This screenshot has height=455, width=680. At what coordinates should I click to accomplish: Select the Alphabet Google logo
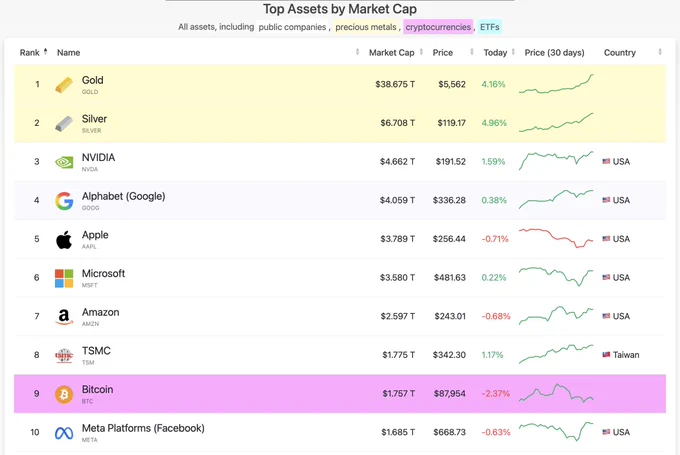[64, 201]
